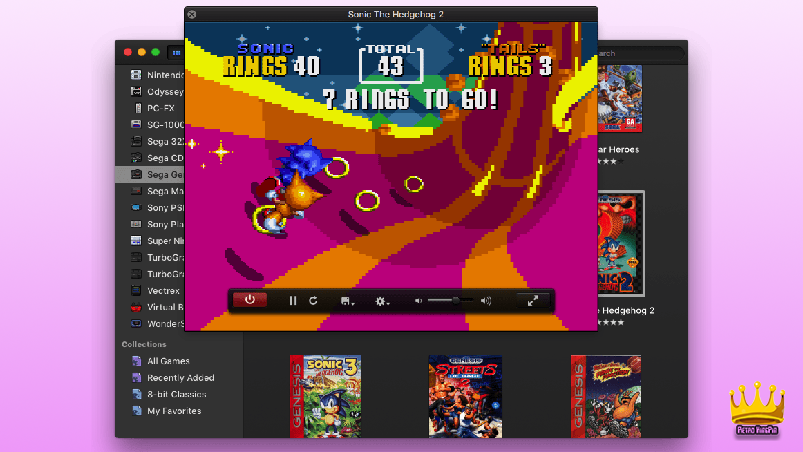The width and height of the screenshot is (803, 452).
Task: Click the volume down speaker icon
Action: point(418,301)
